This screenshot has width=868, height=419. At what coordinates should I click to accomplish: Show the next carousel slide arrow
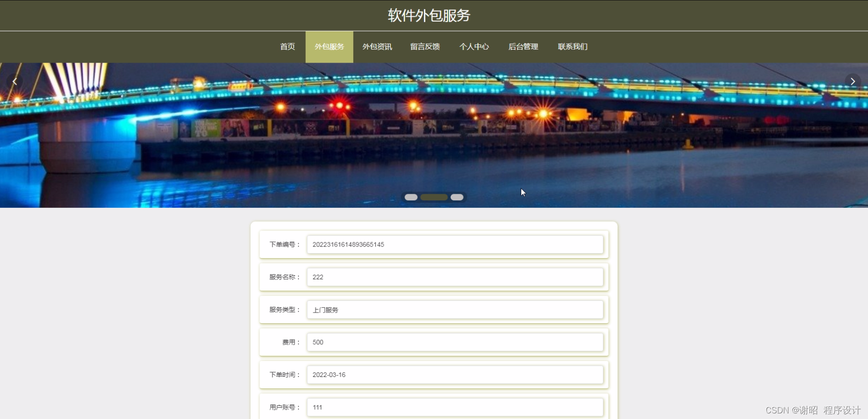coord(853,81)
